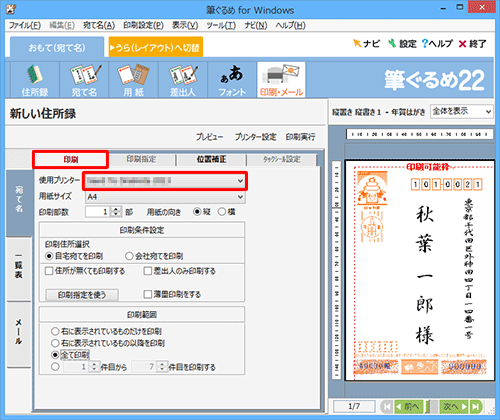The image size is (500, 420).
Task: Switch to the 位置補正 tab
Action: point(211,159)
